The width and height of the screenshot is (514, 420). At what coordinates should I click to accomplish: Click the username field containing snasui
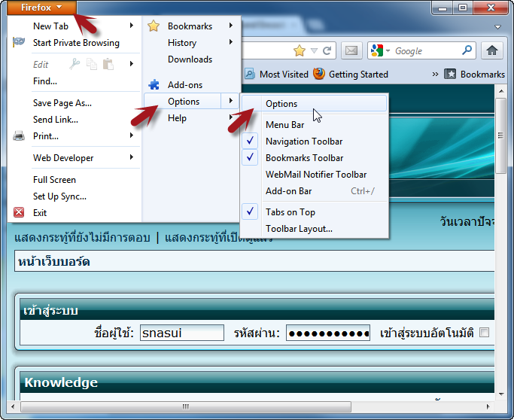pos(182,333)
